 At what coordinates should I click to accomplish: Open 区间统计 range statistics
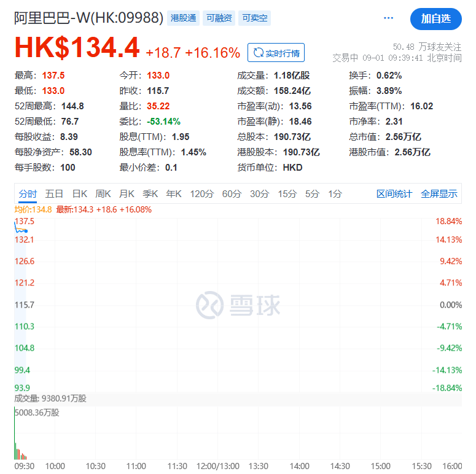(394, 193)
